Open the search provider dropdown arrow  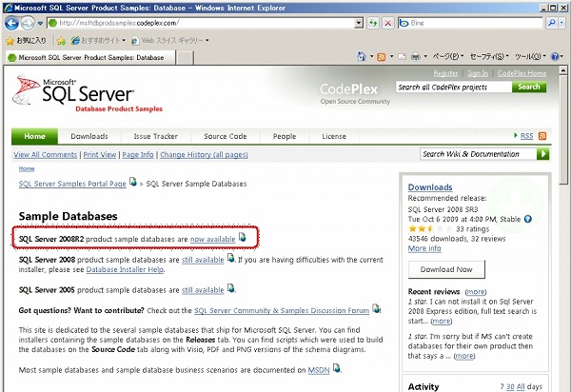(x=561, y=23)
